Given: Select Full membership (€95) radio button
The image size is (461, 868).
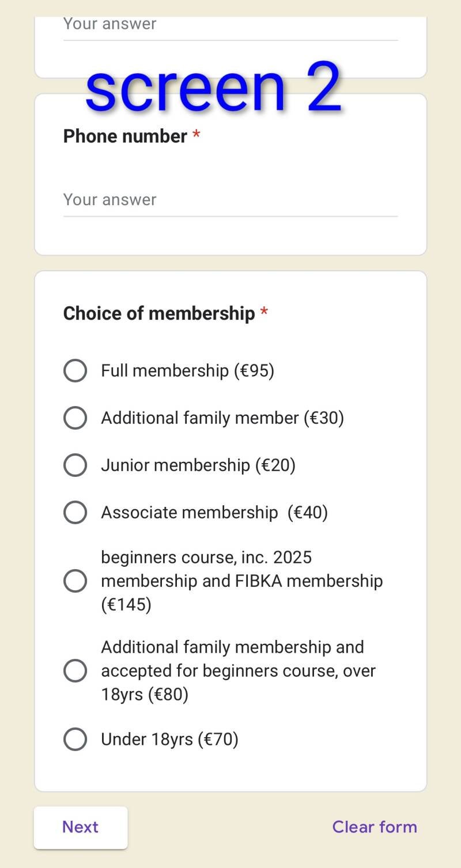Looking at the screenshot, I should pyautogui.click(x=75, y=370).
